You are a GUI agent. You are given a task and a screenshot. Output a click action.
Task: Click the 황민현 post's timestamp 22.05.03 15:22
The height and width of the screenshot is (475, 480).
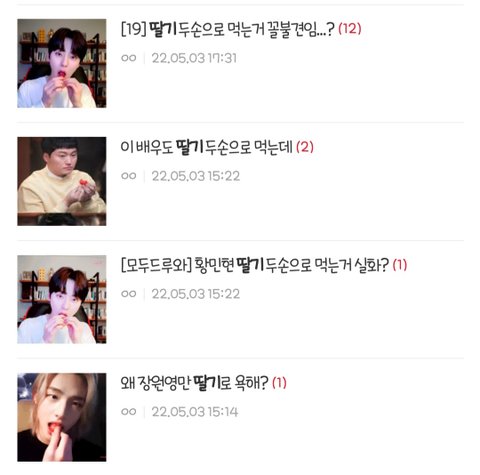tap(196, 294)
